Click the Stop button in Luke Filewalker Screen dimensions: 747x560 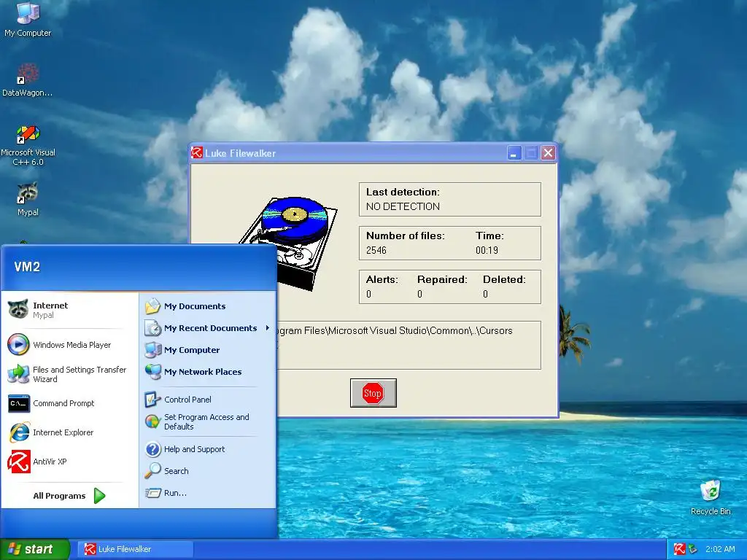tap(373, 393)
